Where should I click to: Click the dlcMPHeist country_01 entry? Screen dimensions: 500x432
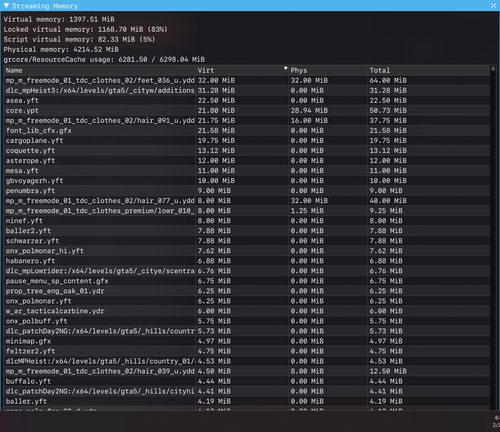pos(100,361)
